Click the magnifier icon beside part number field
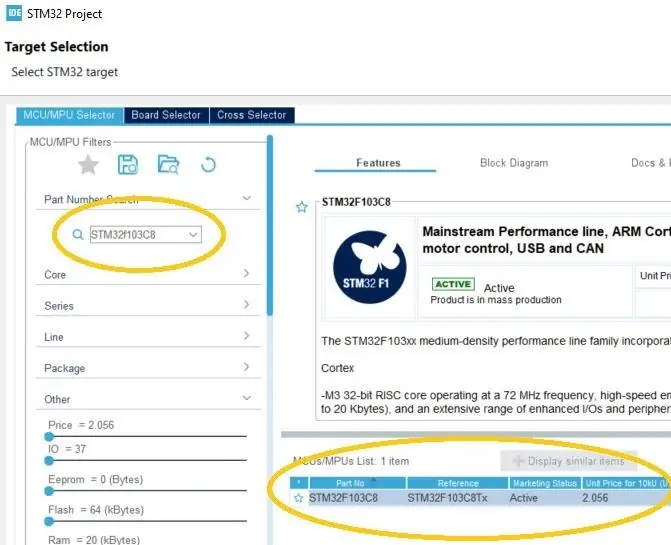671x545 pixels. tap(77, 234)
